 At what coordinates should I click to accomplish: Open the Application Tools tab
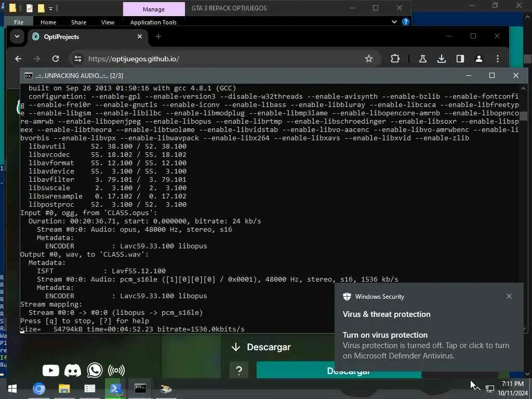pos(153,22)
